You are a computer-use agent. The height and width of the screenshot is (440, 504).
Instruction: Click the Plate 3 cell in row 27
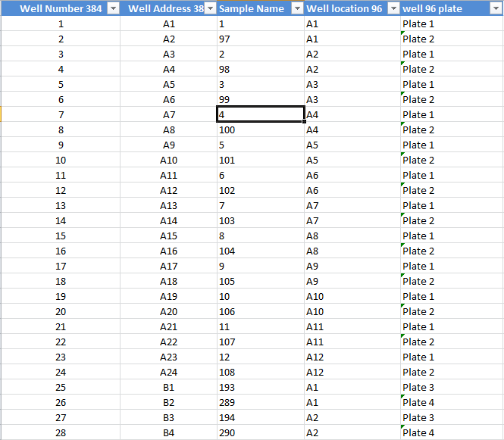(x=452, y=417)
